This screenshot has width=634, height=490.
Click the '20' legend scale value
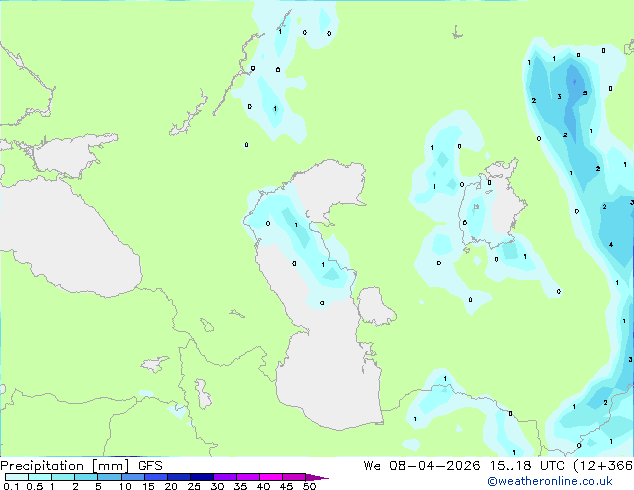tap(171, 486)
